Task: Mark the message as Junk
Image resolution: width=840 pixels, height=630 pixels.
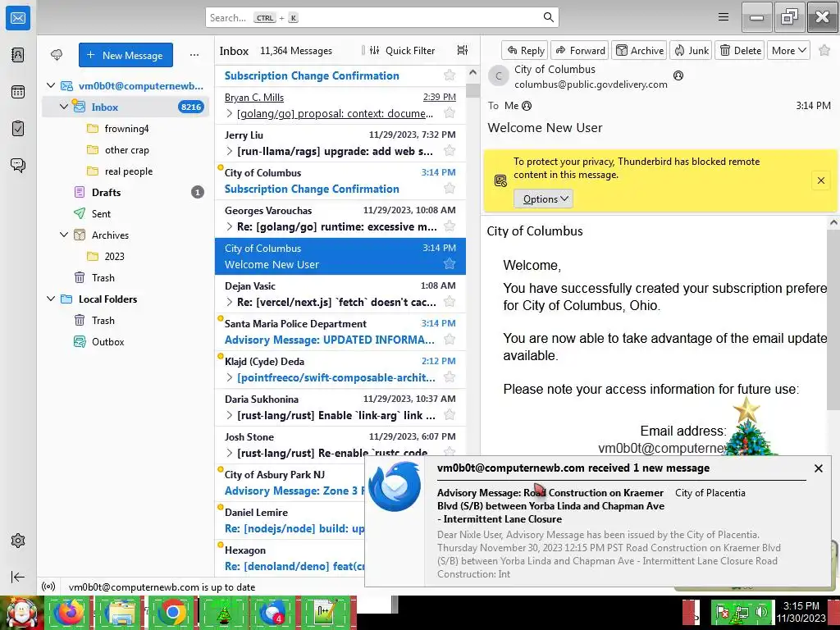Action: click(x=691, y=50)
